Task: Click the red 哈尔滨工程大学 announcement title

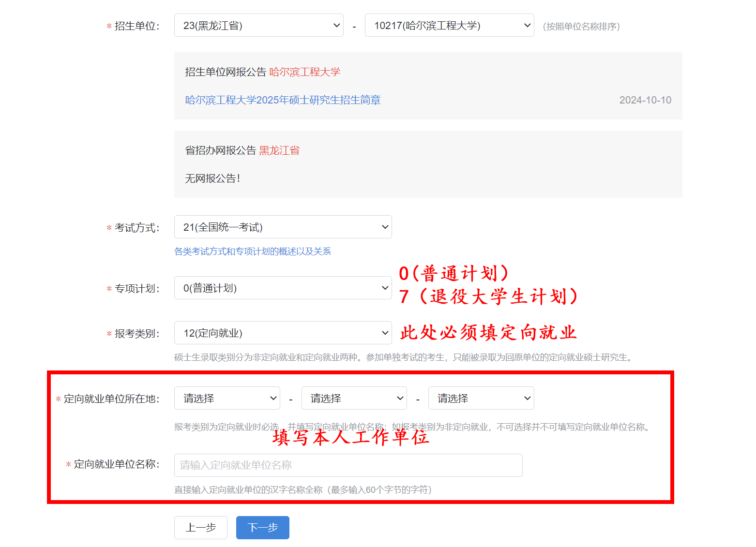Action: 304,72
